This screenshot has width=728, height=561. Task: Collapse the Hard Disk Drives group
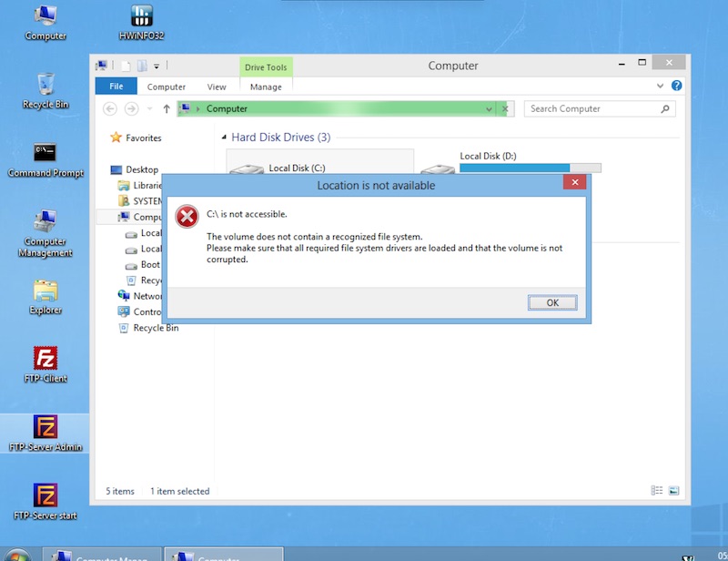pos(224,138)
